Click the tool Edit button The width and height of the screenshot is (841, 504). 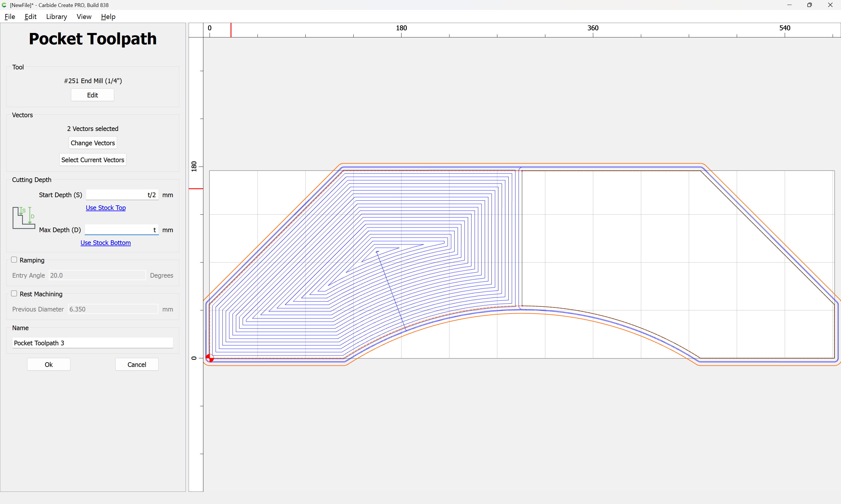(93, 95)
